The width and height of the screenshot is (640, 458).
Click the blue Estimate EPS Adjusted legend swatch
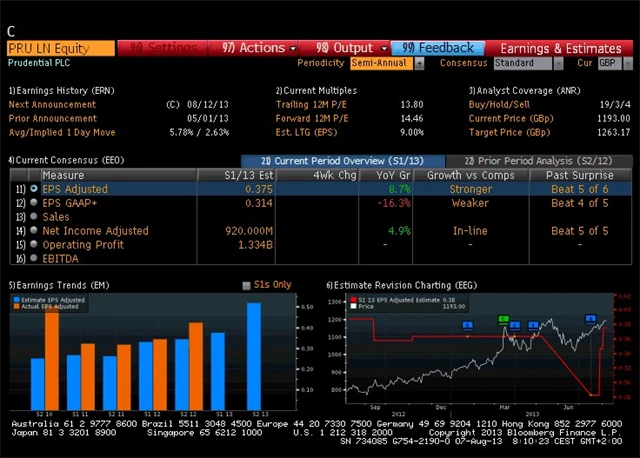coord(16,300)
